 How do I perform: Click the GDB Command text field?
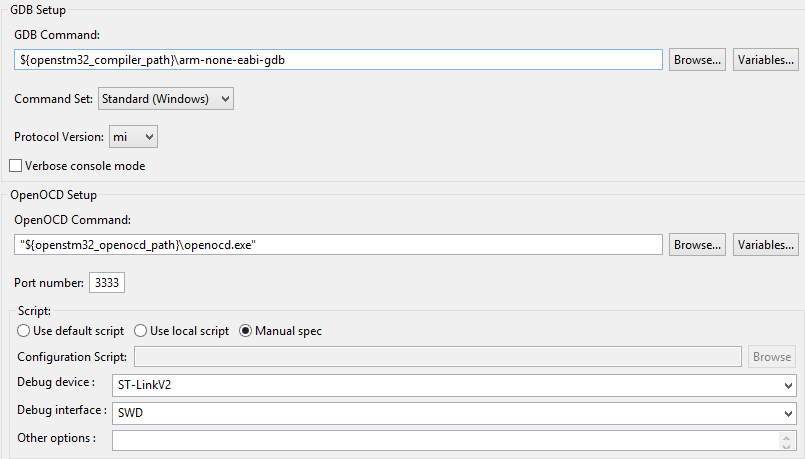tap(338, 60)
